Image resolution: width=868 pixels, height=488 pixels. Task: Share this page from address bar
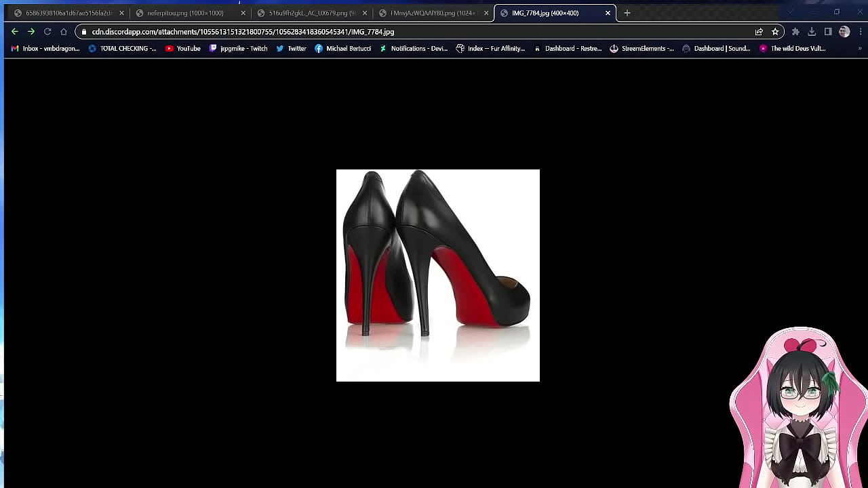(759, 32)
